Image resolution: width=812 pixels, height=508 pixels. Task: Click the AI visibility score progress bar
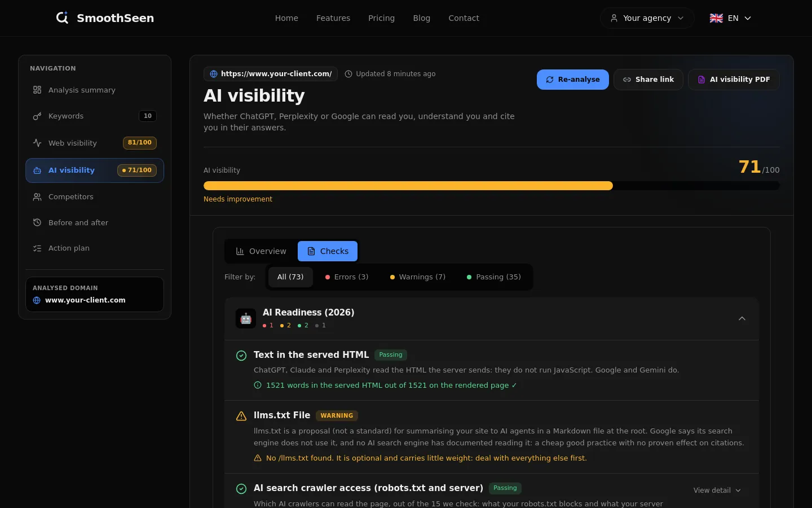[492, 186]
